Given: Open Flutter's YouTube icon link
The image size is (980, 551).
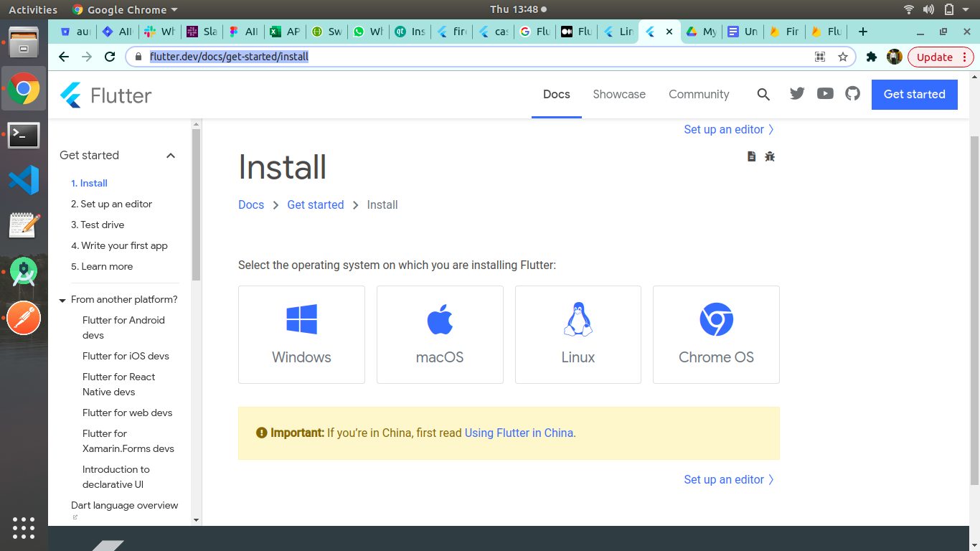Looking at the screenshot, I should tap(825, 94).
